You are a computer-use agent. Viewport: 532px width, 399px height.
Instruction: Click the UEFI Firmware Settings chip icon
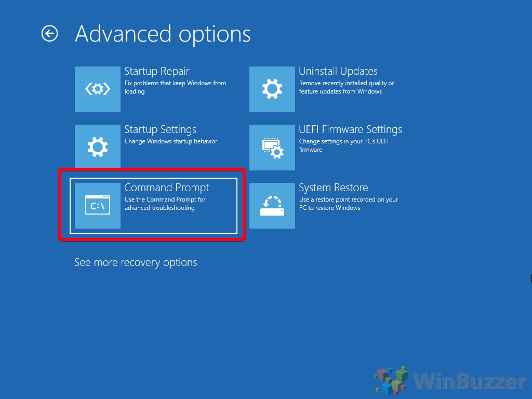point(272,148)
